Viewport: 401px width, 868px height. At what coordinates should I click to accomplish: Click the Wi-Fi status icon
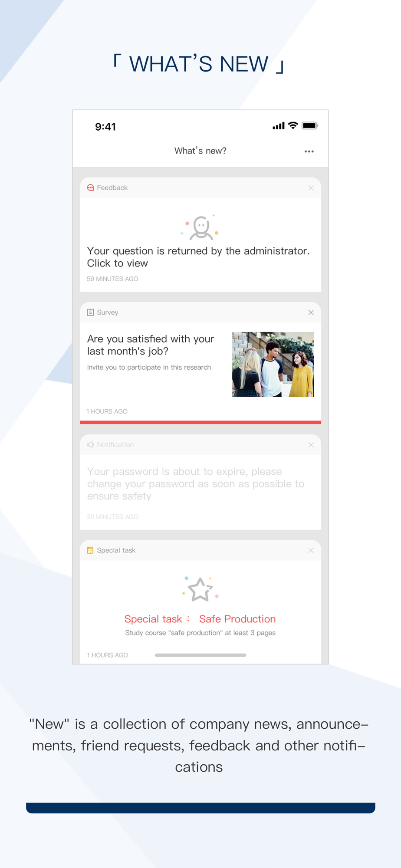(x=293, y=125)
